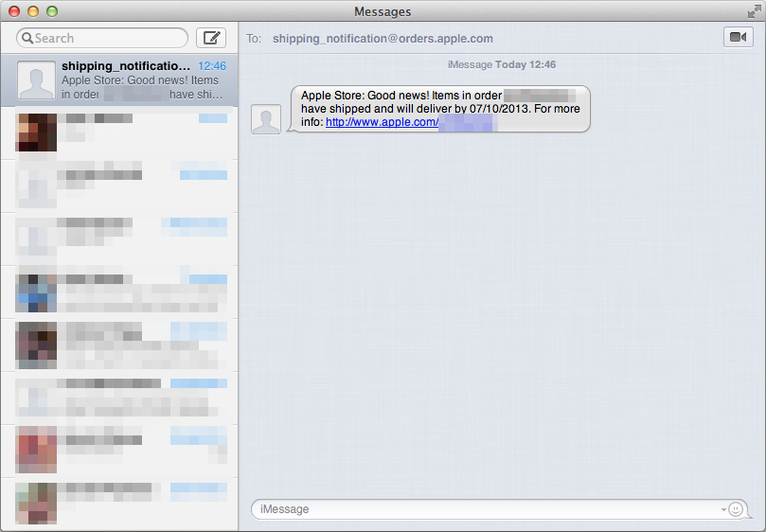Start a FaceTime video call

pos(738,37)
